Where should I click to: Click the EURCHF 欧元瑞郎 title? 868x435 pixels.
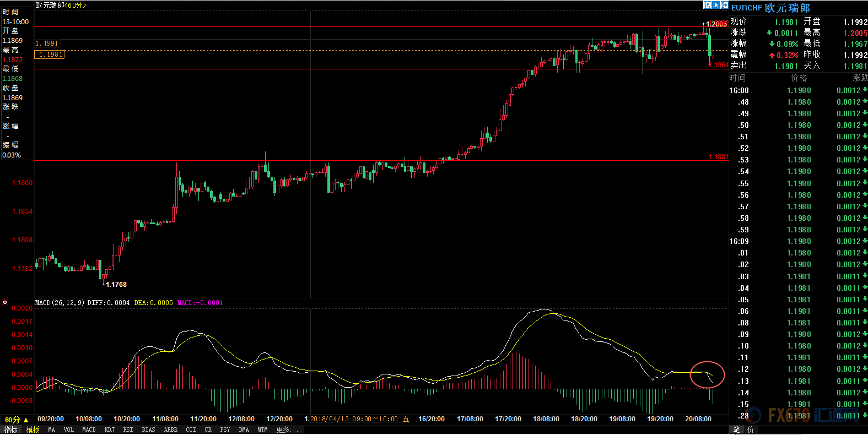(770, 8)
